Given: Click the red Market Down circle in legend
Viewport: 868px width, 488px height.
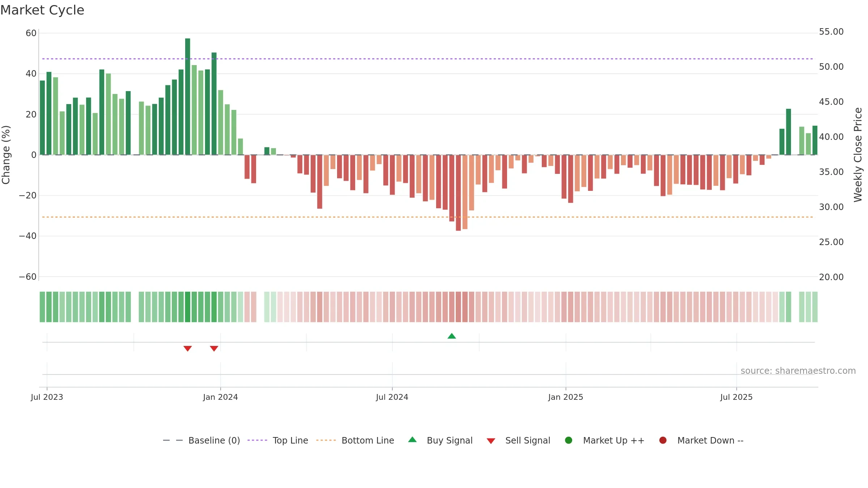Looking at the screenshot, I should [x=663, y=440].
